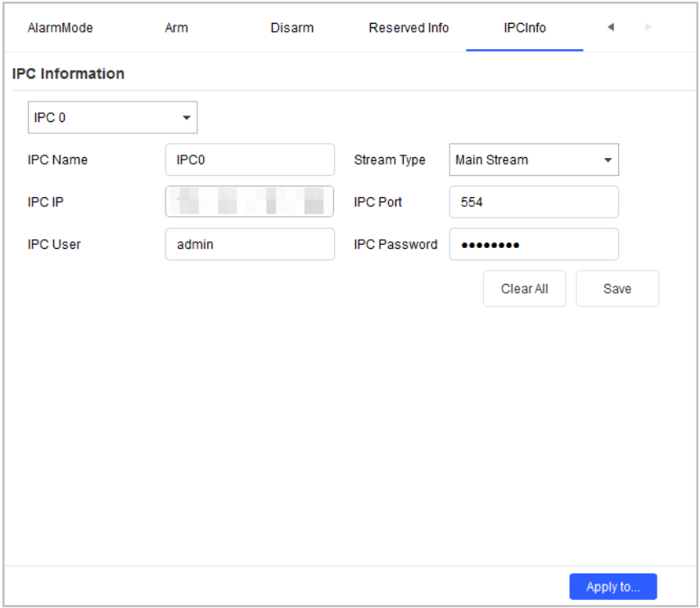The height and width of the screenshot is (608, 700).
Task: Open the Disarm tab
Action: (292, 28)
